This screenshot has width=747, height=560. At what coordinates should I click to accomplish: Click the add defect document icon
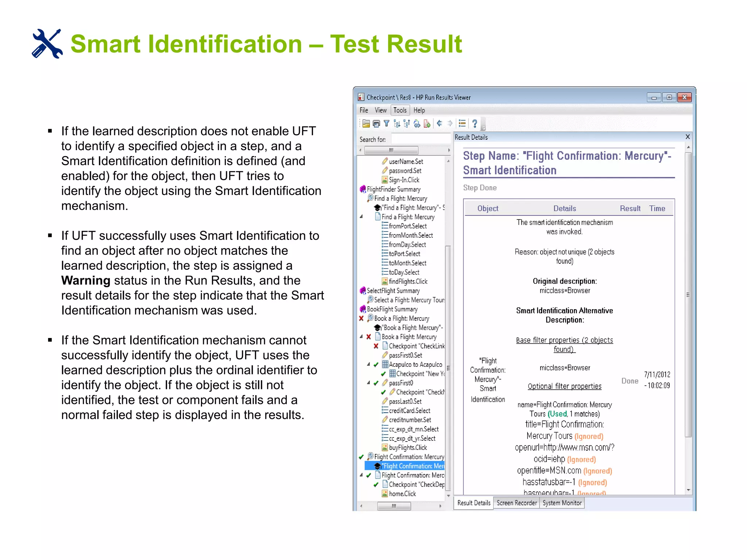[427, 124]
